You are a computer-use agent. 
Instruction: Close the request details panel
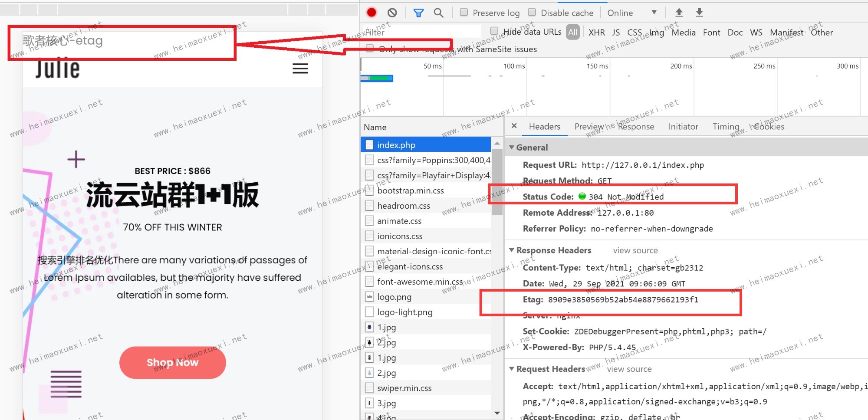514,126
